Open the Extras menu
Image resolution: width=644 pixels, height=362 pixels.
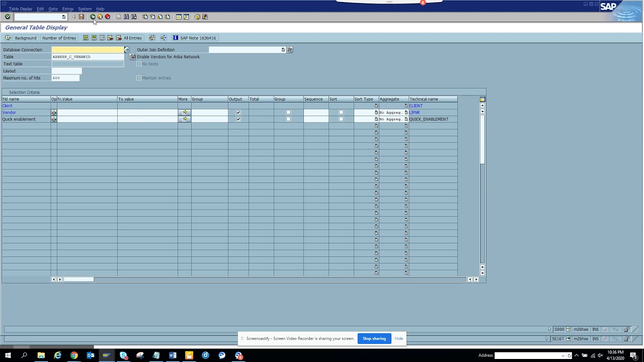(68, 9)
